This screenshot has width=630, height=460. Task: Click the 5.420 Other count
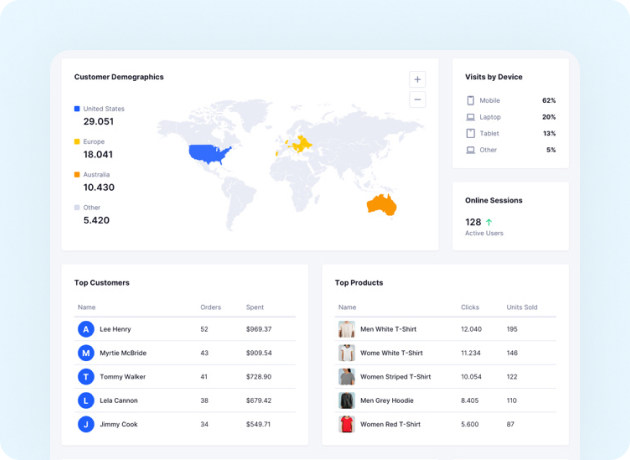[96, 221]
